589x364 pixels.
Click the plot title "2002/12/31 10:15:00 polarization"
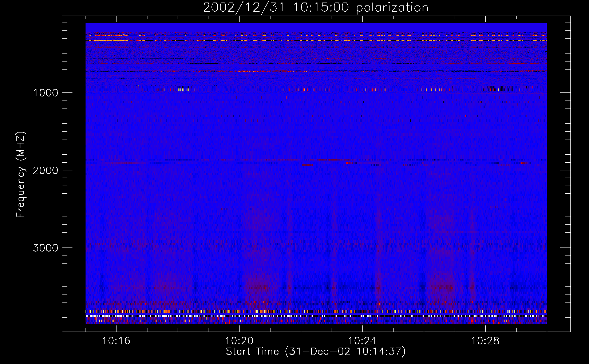pyautogui.click(x=316, y=8)
